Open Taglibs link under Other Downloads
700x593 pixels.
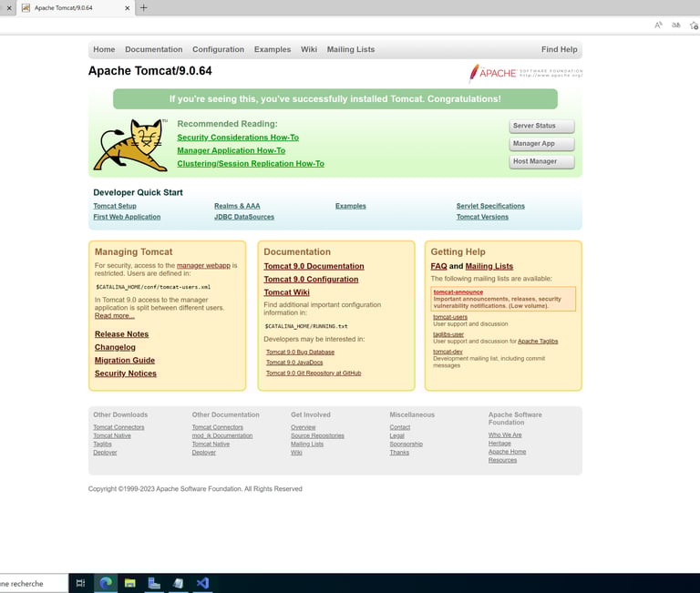pos(102,444)
